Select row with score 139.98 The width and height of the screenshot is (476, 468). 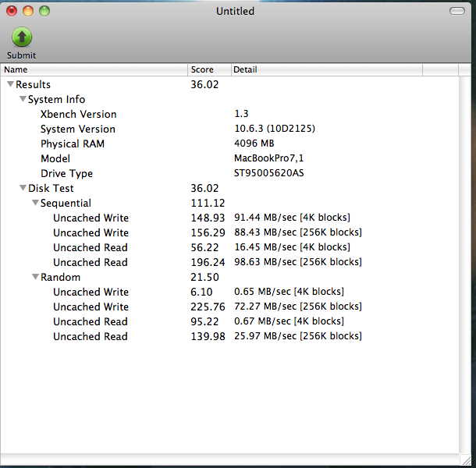pos(229,336)
